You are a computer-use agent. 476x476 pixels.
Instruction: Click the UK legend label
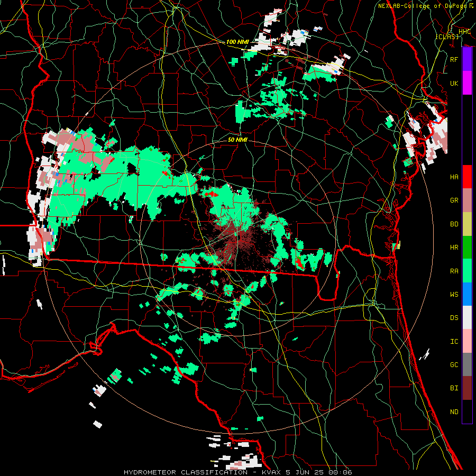click(454, 83)
